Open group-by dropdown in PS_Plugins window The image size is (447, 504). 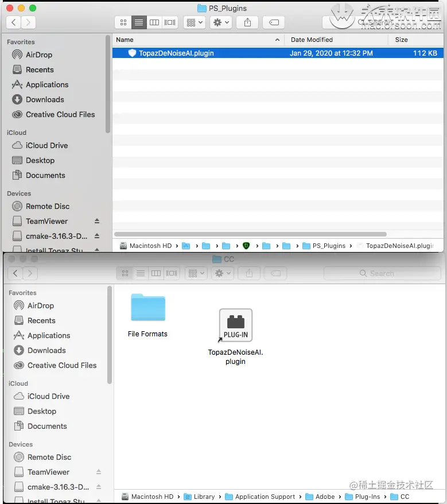pos(195,22)
